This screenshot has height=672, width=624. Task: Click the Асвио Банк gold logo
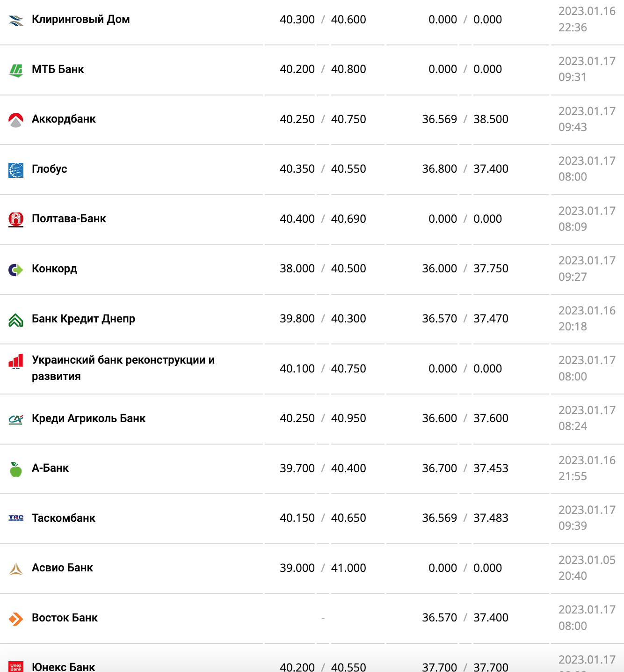click(16, 569)
